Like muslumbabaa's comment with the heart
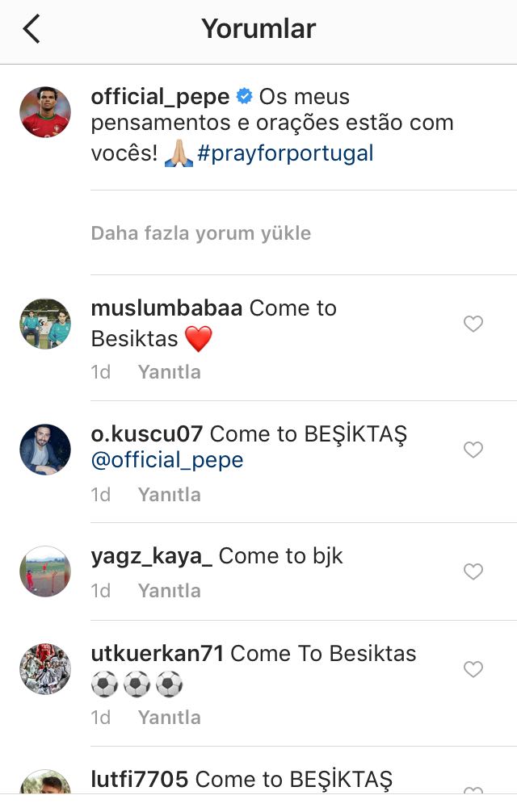517x812 pixels. (473, 324)
